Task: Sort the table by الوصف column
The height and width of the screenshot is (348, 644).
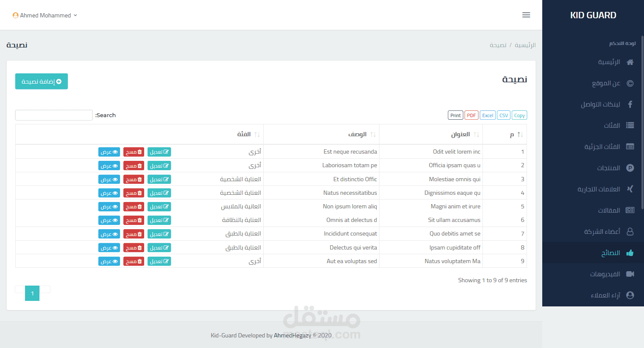Action: [x=321, y=135]
